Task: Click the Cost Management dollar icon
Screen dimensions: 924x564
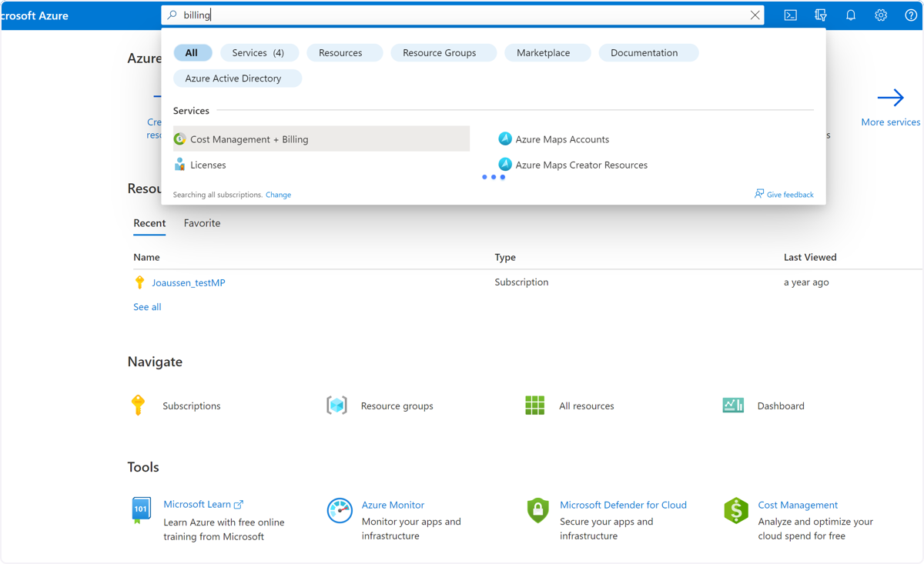Action: pyautogui.click(x=736, y=511)
